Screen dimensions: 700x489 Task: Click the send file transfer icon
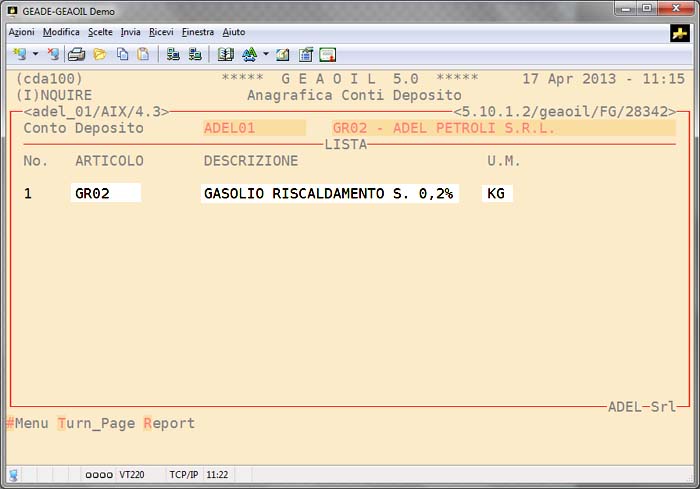click(173, 54)
